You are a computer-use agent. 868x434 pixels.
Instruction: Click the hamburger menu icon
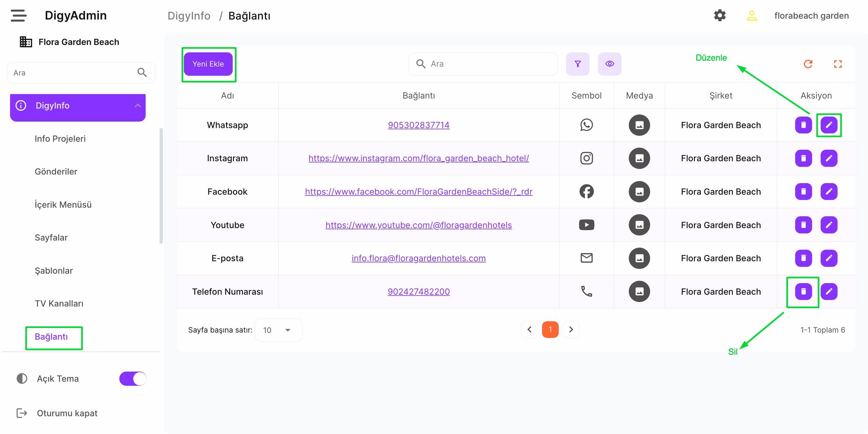pyautogui.click(x=18, y=15)
